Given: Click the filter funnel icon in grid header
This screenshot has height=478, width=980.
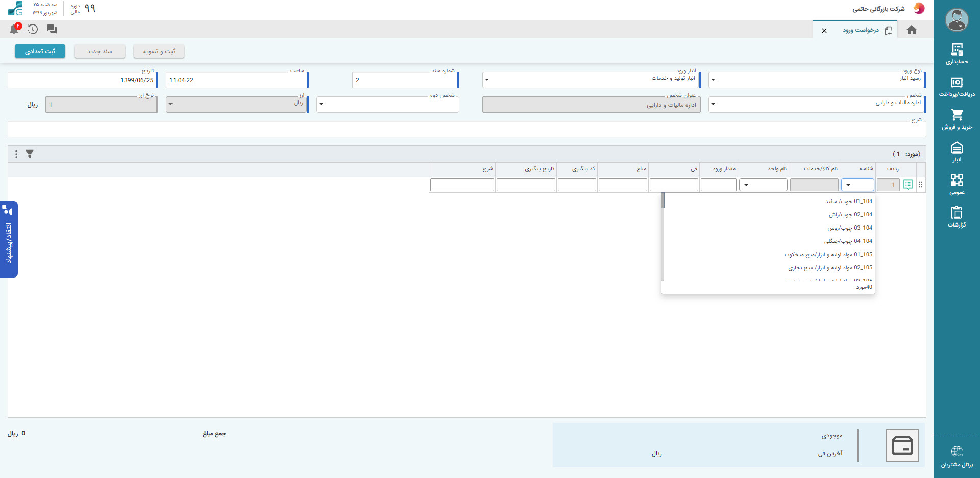Looking at the screenshot, I should tap(30, 154).
